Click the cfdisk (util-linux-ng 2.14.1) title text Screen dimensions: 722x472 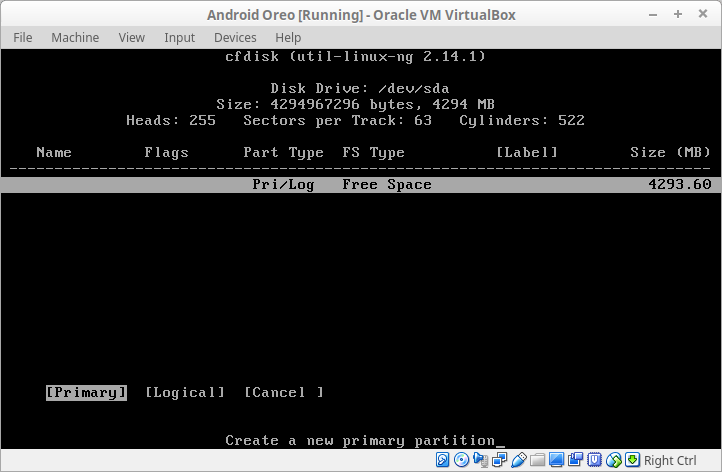(355, 57)
